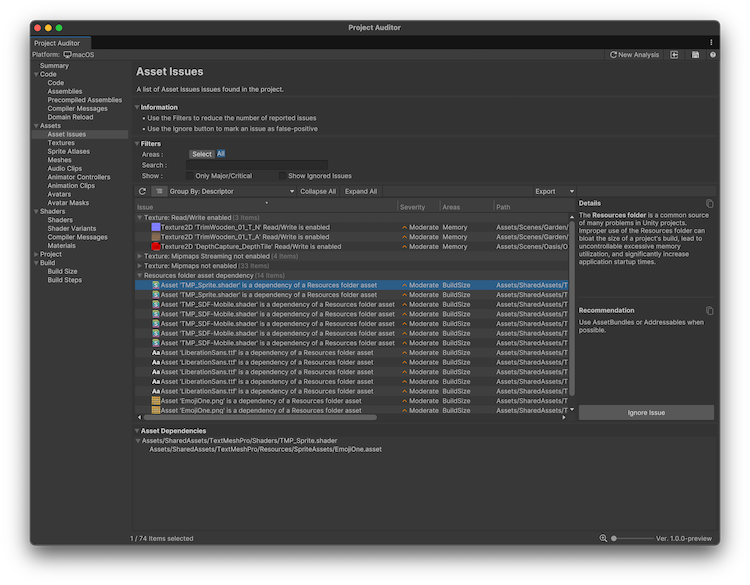Open the window's three-dot options menu
Screen dimensions: 750x585
(x=711, y=42)
